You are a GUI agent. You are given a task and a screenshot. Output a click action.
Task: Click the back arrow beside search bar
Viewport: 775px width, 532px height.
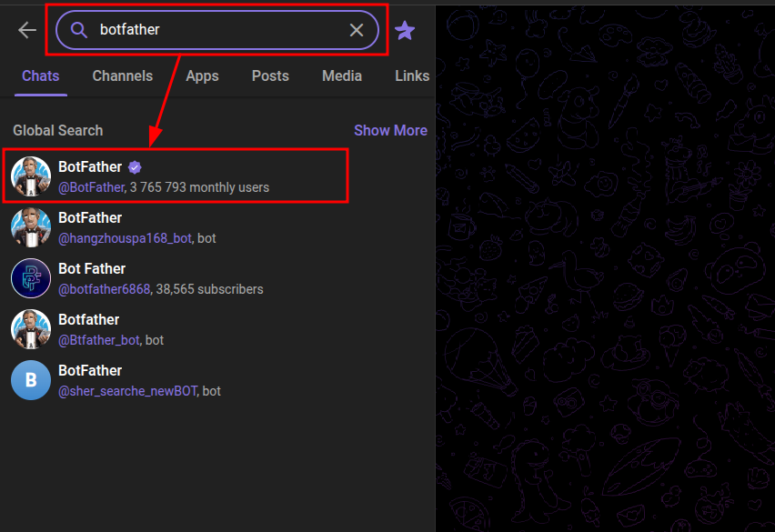pos(27,30)
